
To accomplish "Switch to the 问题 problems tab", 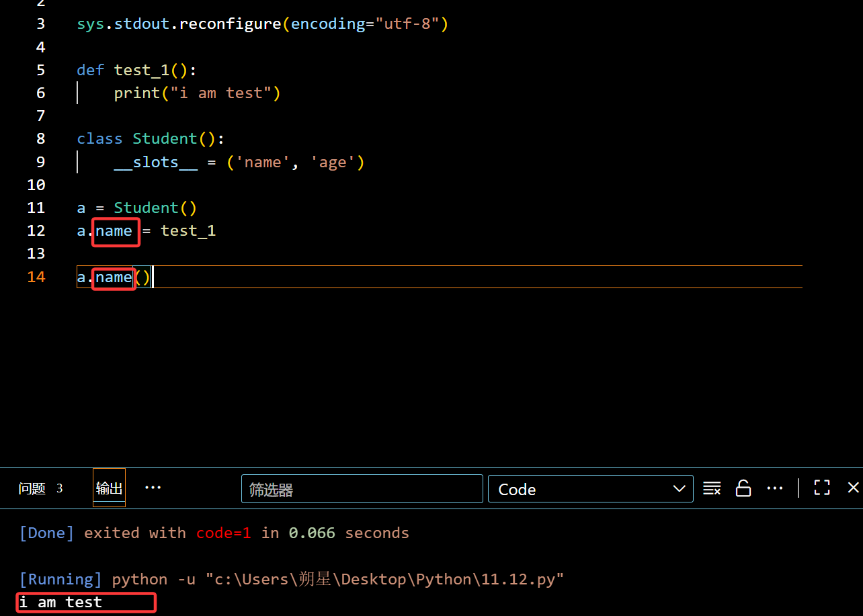I will click(32, 488).
